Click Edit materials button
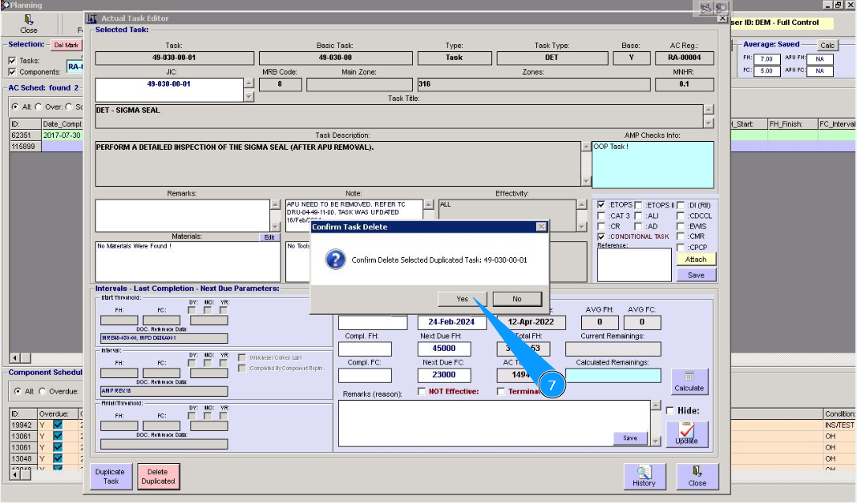857x504 pixels. tap(269, 237)
